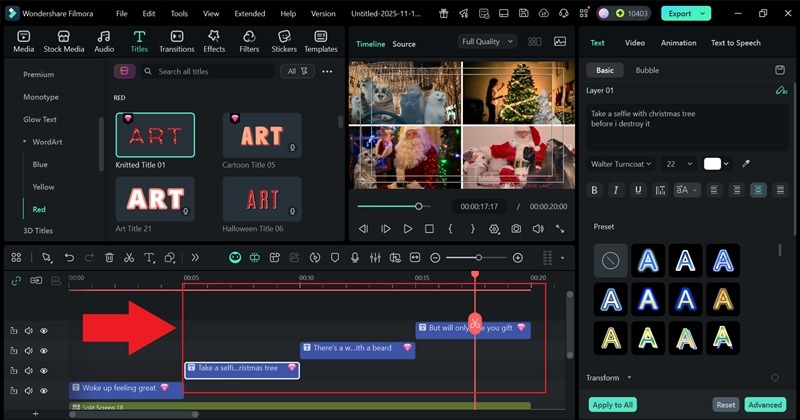Switch to the Animation tab
800x420 pixels.
(678, 43)
